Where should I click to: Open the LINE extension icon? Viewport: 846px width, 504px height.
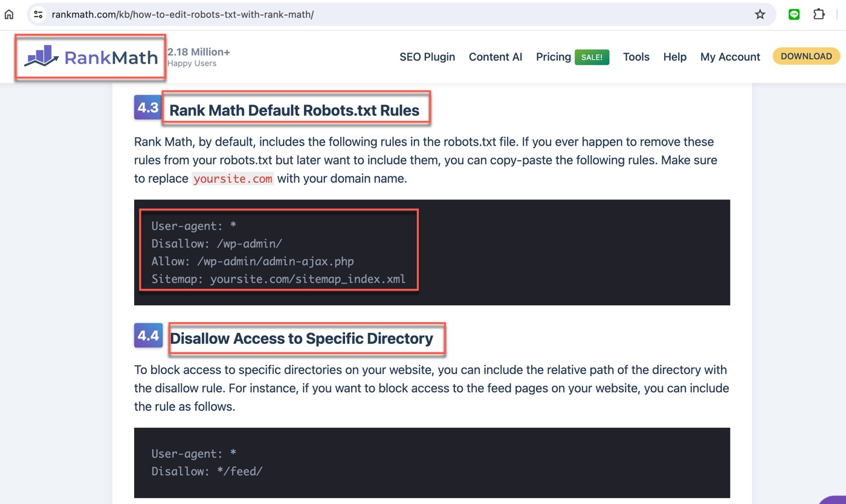tap(794, 15)
